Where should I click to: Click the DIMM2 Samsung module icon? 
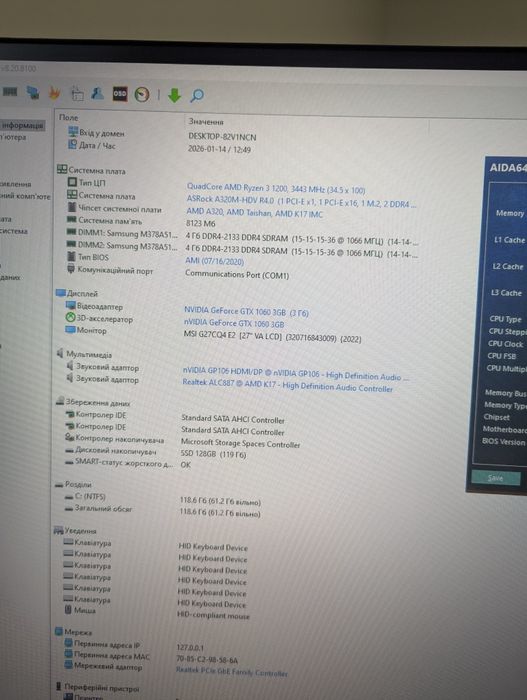pyautogui.click(x=71, y=244)
